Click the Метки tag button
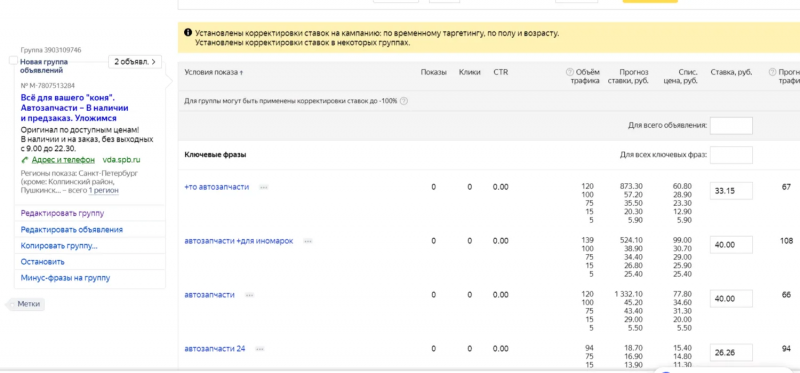Image resolution: width=800 pixels, height=373 pixels. pyautogui.click(x=27, y=304)
